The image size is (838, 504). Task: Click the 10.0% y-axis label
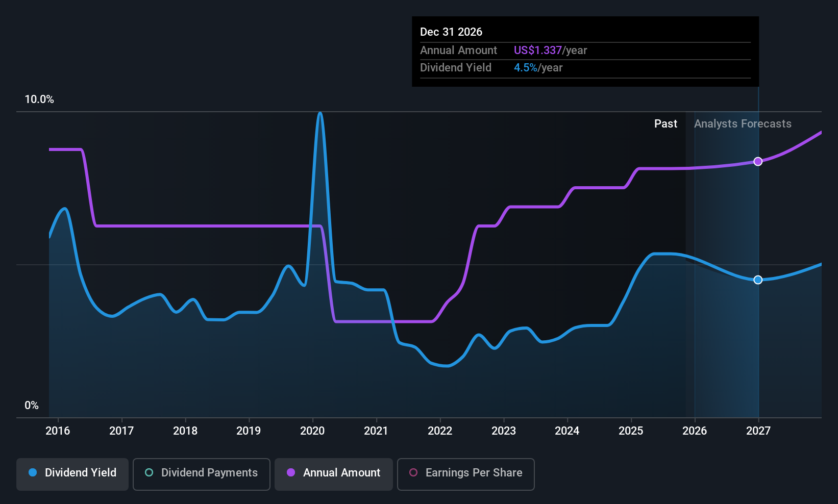[x=39, y=99]
